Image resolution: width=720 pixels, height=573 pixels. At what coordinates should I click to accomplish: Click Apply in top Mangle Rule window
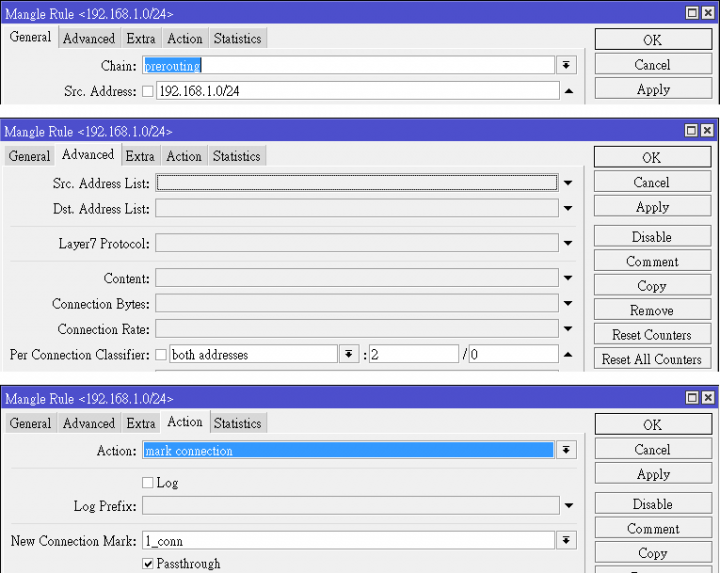653,89
